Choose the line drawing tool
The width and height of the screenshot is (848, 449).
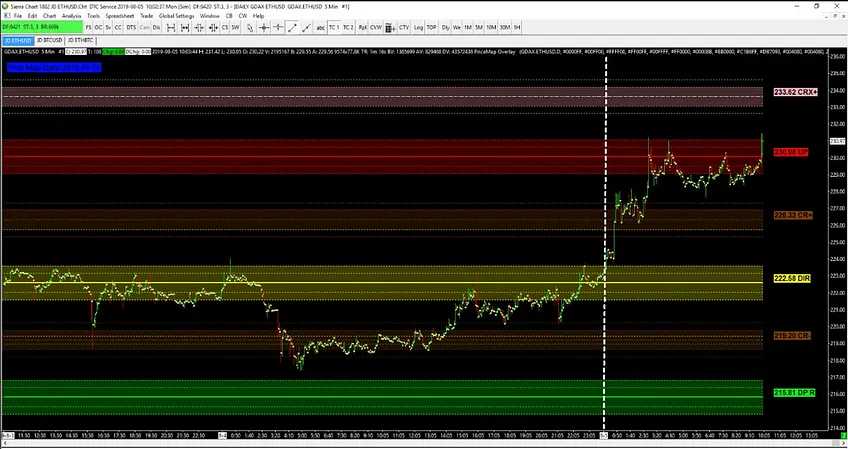click(x=292, y=27)
